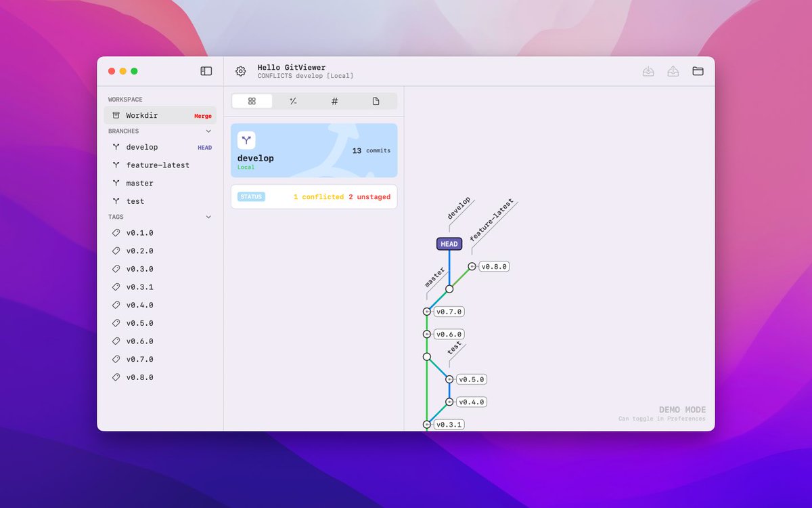Open the repository folder icon

[x=698, y=70]
